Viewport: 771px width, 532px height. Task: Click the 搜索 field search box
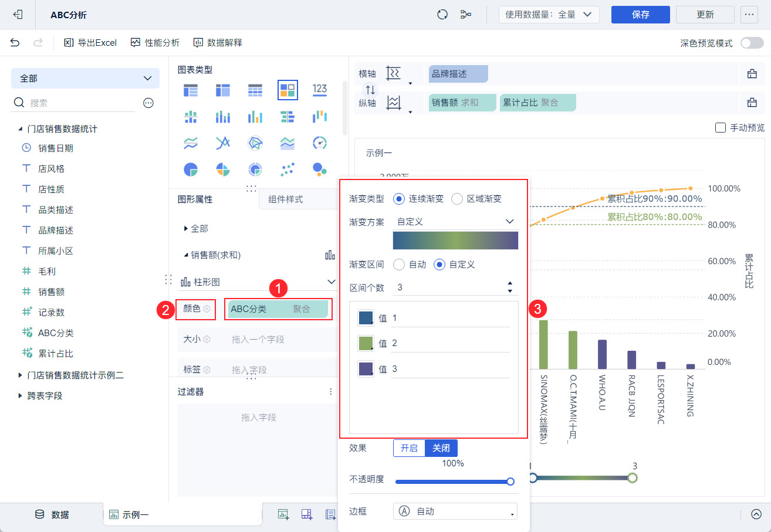74,103
